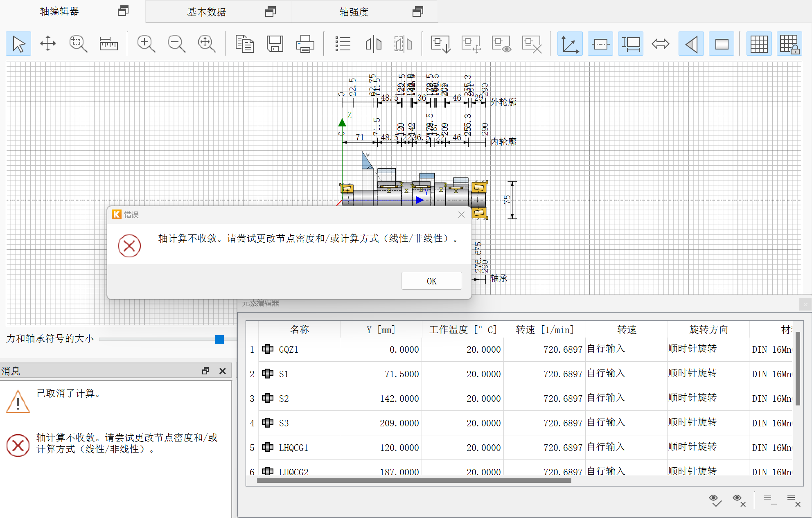Click the delete element X icon
812x518 pixels.
click(532, 44)
